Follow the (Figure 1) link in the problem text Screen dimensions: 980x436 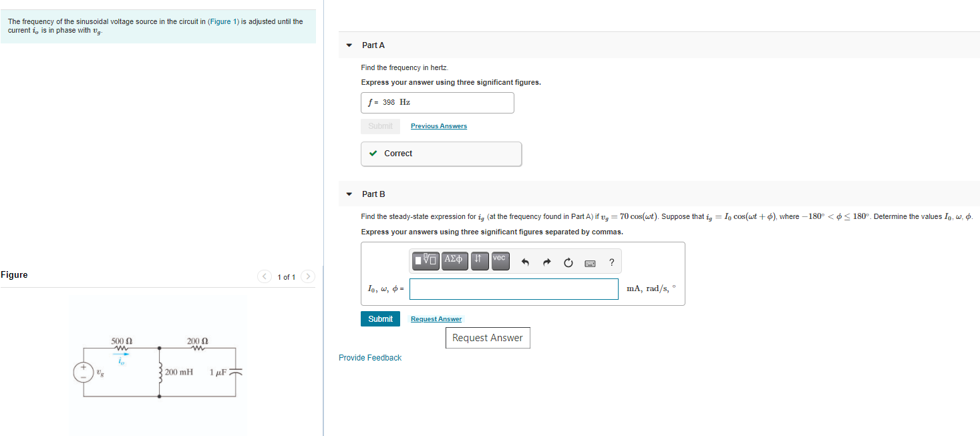pos(223,21)
